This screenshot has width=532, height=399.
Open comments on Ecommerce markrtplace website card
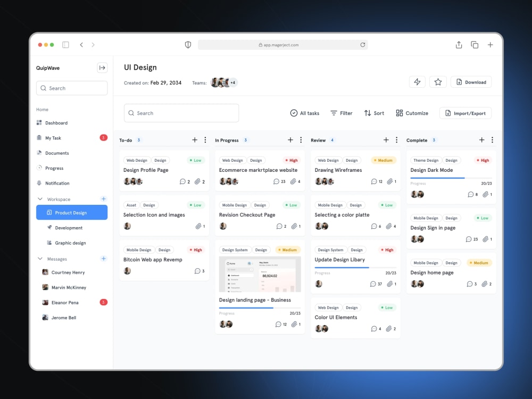279,181
